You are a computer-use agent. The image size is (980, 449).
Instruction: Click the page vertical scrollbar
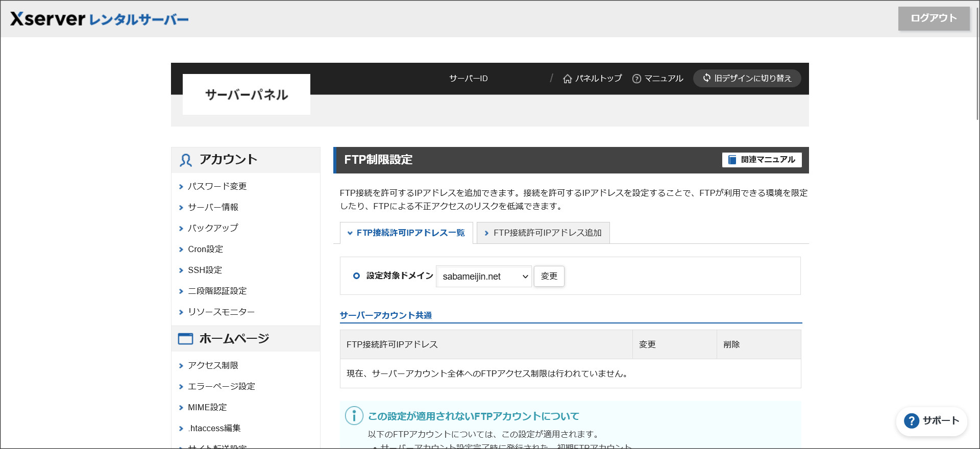tap(977, 64)
